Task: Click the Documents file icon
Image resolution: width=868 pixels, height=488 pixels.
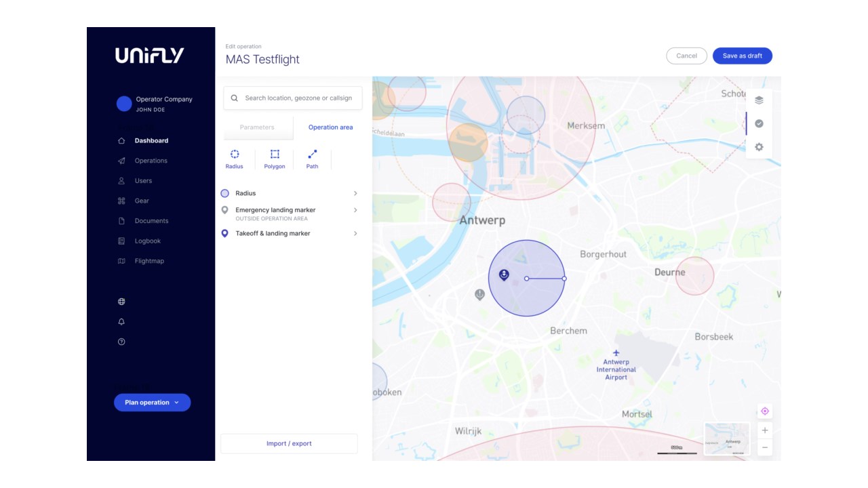Action: 121,221
